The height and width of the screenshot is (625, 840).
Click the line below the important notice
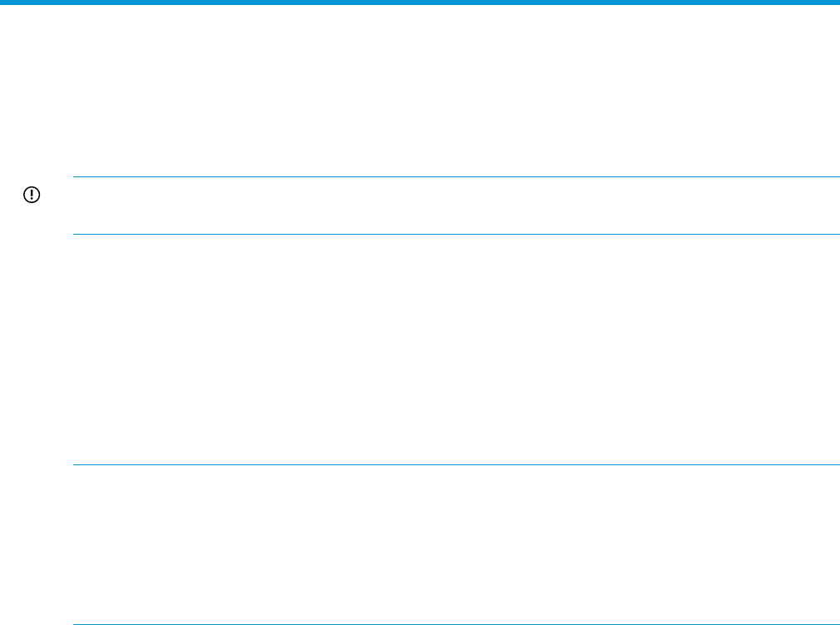pyautogui.click(x=456, y=234)
